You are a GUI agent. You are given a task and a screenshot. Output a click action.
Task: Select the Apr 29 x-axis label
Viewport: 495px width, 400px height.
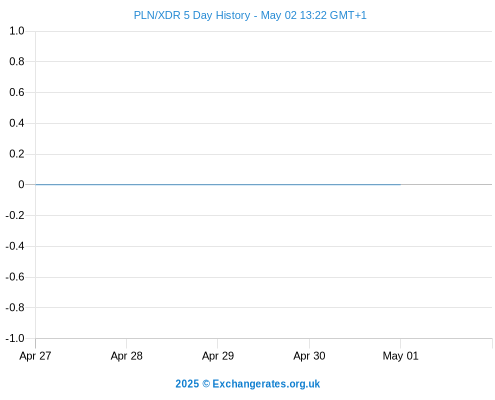(218, 356)
